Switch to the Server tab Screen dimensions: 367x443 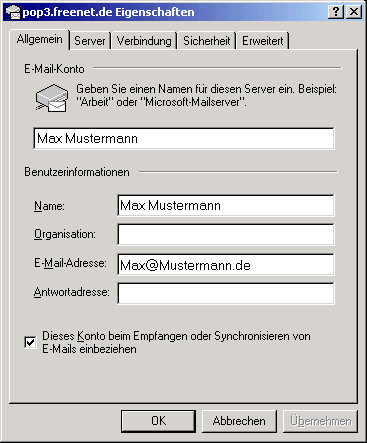coord(90,41)
